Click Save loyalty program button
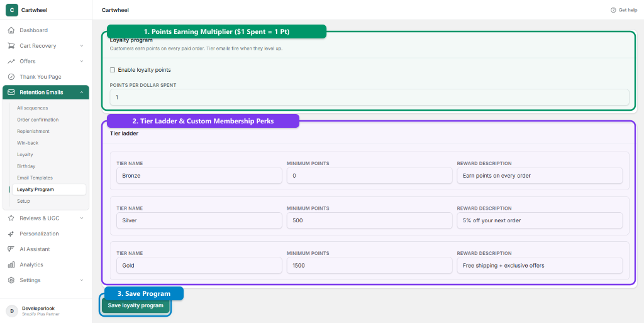The image size is (644, 323). click(136, 305)
